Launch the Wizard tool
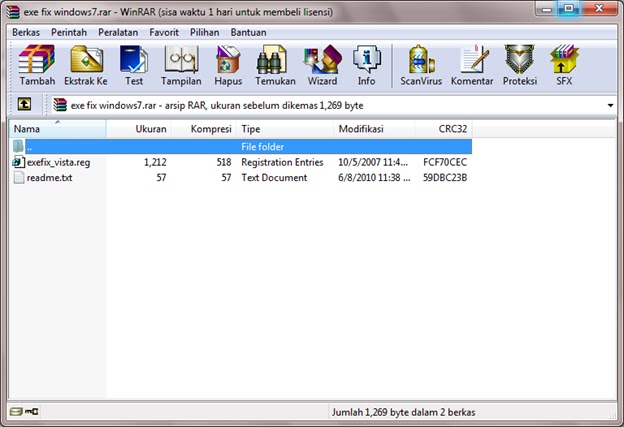This screenshot has width=624, height=427. coord(322,60)
